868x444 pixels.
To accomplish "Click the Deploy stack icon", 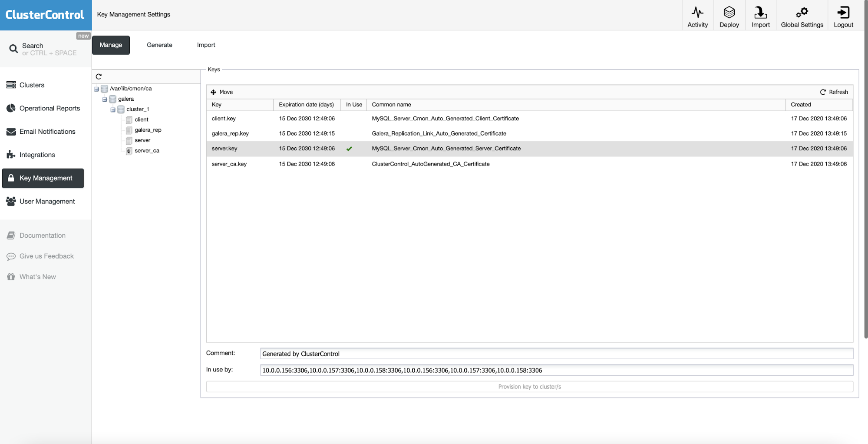I will [x=729, y=12].
